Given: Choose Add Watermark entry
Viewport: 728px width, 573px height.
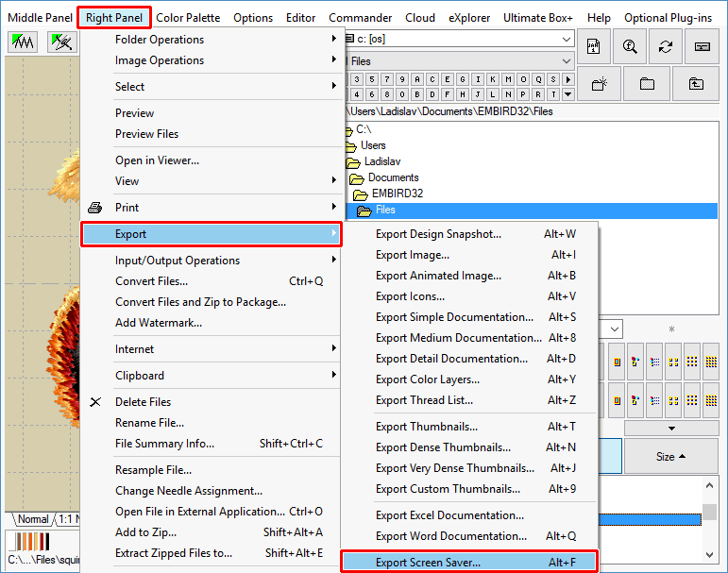Looking at the screenshot, I should 212,322.
